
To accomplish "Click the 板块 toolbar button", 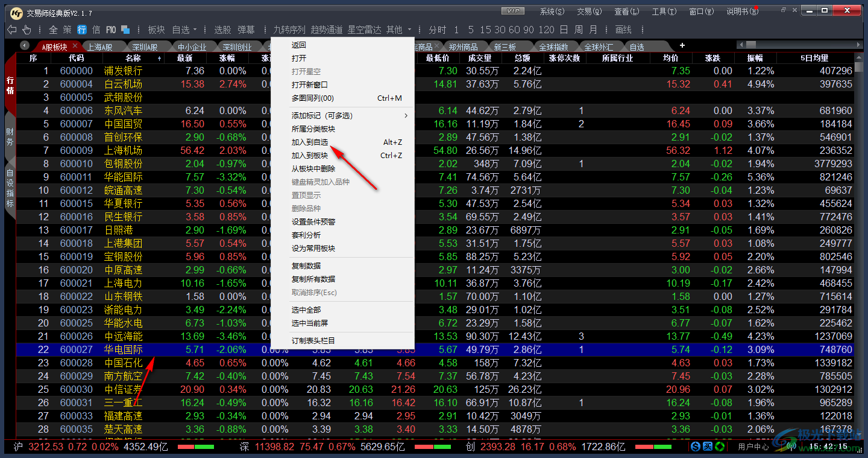I will click(x=156, y=30).
